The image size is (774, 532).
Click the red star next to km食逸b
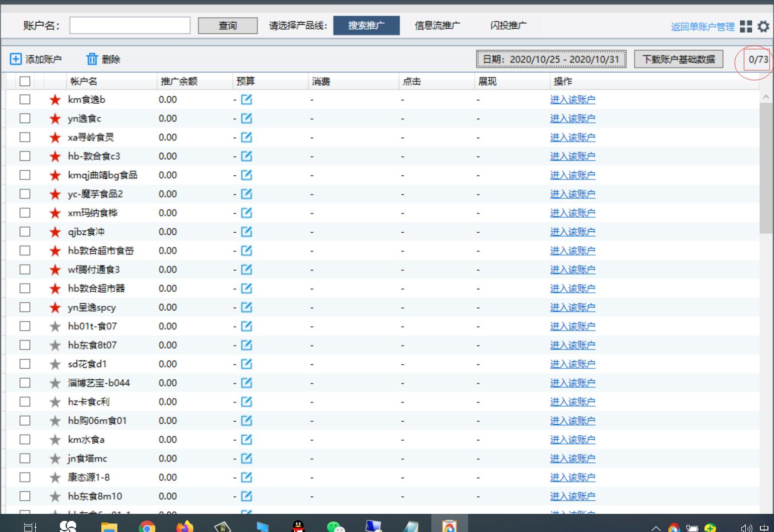[x=55, y=100]
